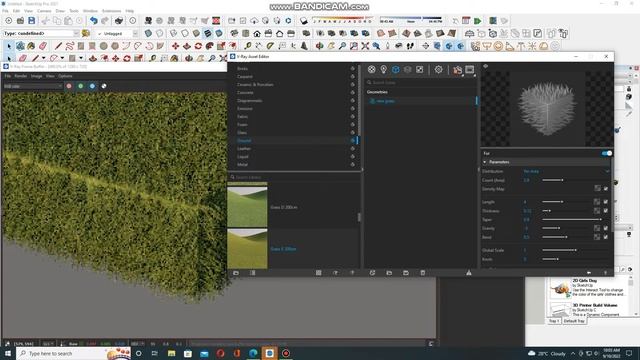Screen dimensions: 640x360
Task: Open the Density Map texture slot button
Action: (x=597, y=189)
